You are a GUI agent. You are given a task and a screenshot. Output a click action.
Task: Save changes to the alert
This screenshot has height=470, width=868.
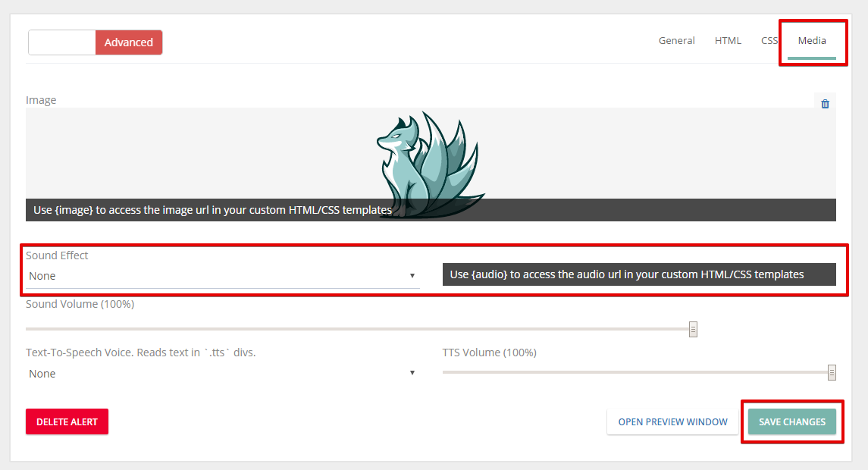click(x=792, y=421)
